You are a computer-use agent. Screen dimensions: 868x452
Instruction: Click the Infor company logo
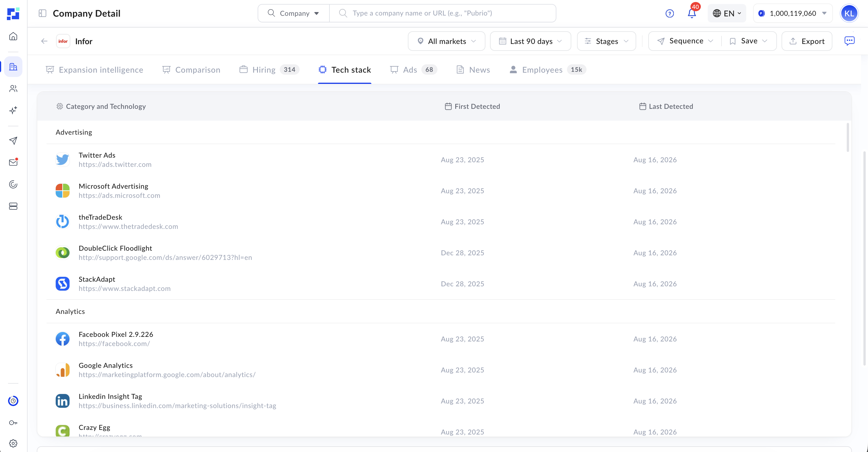63,41
